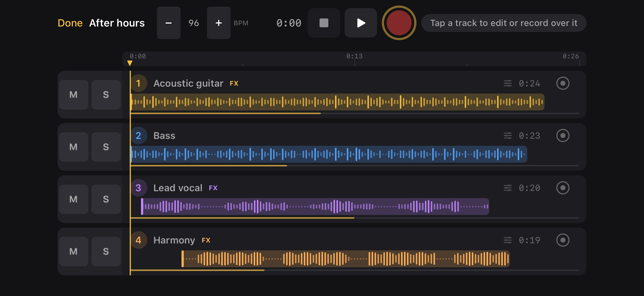Open FX on the Acoustic guitar track
Image resolution: width=644 pixels, height=296 pixels.
[x=234, y=83]
